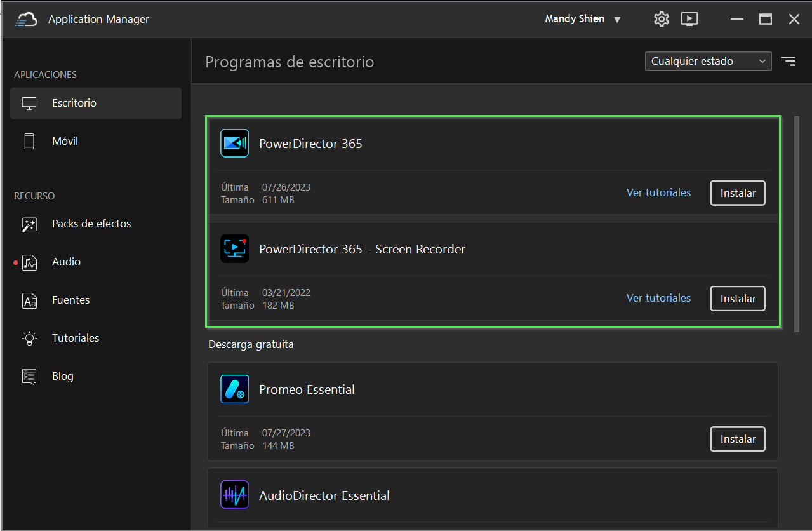Image resolution: width=812 pixels, height=531 pixels.
Task: Click the cloud Application Manager logo
Action: pos(27,19)
